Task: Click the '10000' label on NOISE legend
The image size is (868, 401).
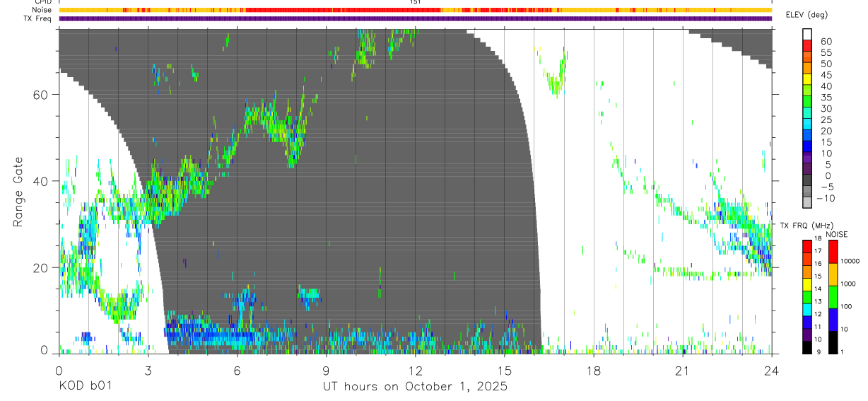Action: 850,262
